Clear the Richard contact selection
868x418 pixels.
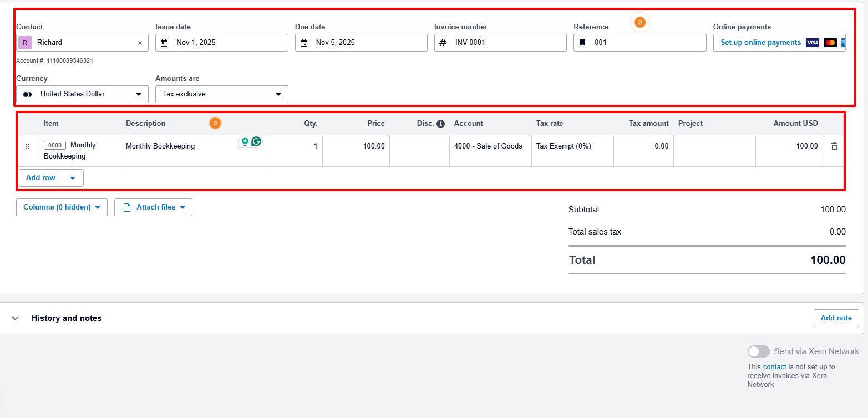point(140,43)
